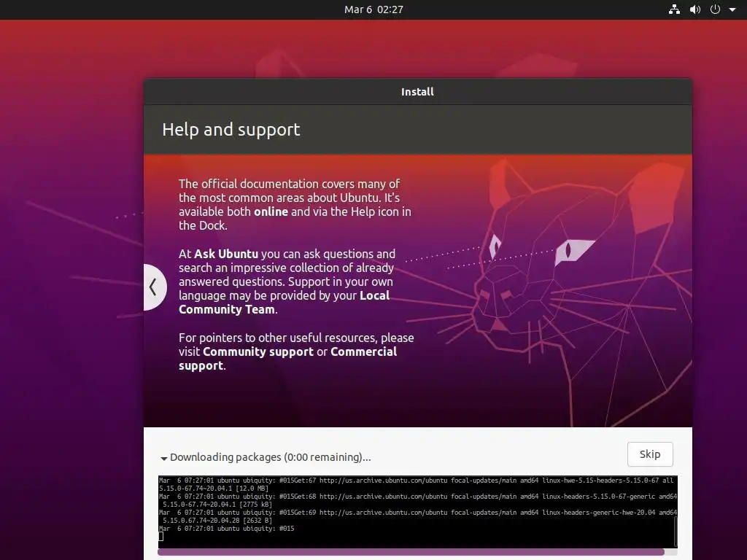Go to the previous slide arrow
Screen dimensions: 747x560
click(153, 287)
